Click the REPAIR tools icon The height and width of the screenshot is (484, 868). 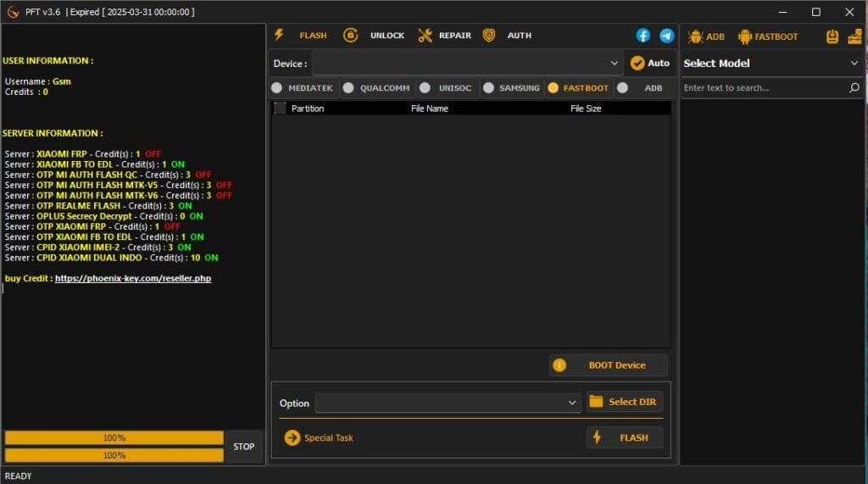[425, 36]
